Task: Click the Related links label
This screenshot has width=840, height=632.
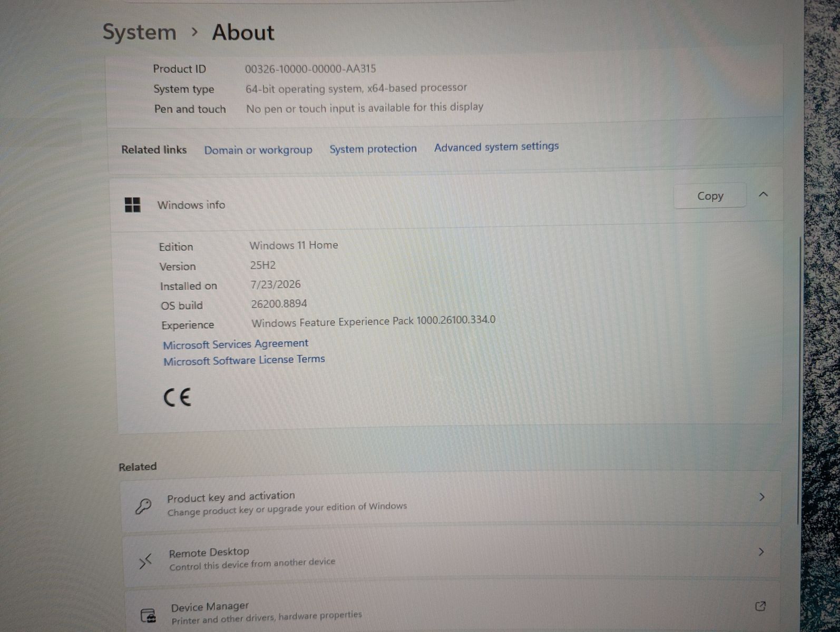Action: (154, 150)
